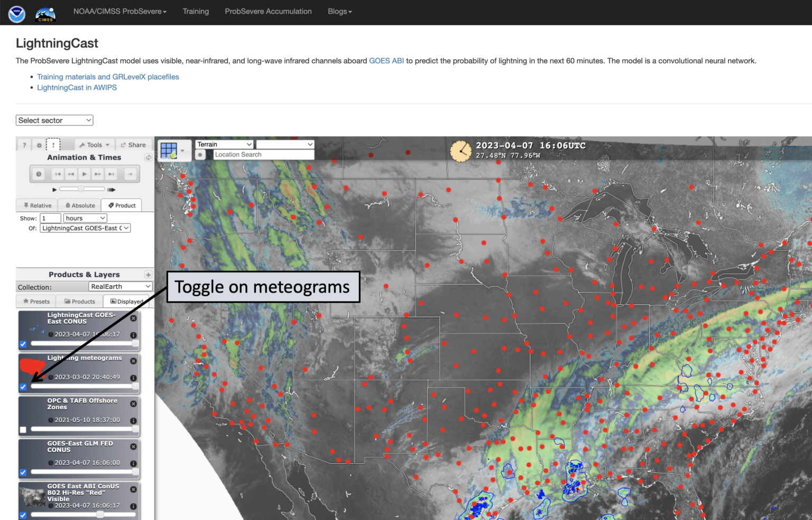Open the Terrain basemap dropdown
Image resolution: width=812 pixels, height=520 pixels.
pos(224,144)
